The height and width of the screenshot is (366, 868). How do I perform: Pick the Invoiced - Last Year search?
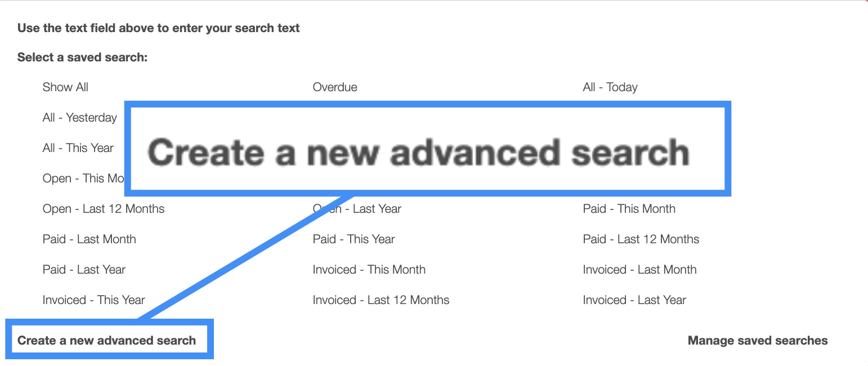click(634, 300)
